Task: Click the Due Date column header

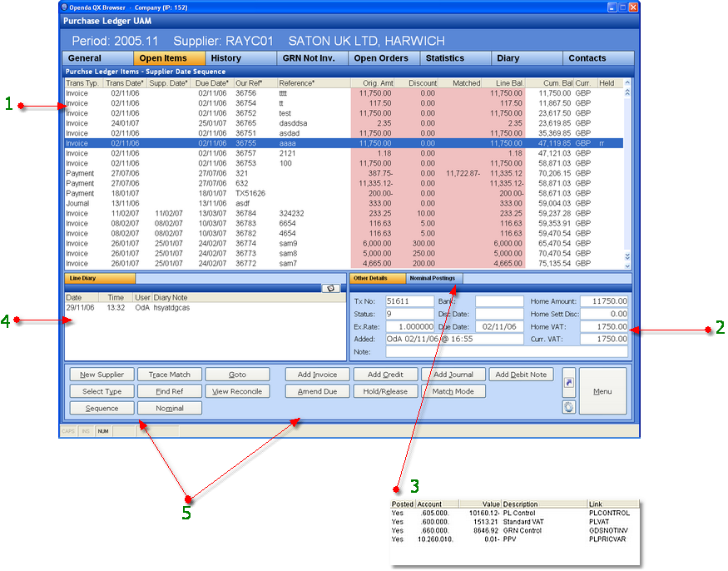Action: point(212,83)
